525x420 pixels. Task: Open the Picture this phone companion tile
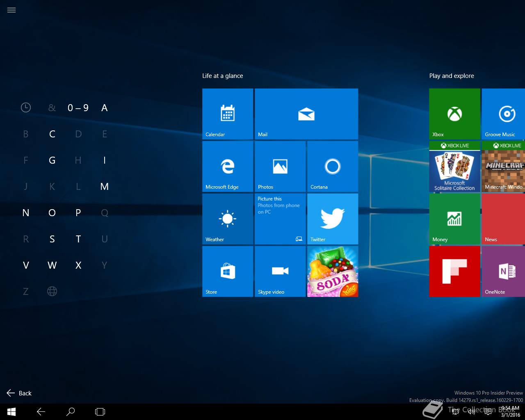[x=280, y=219]
